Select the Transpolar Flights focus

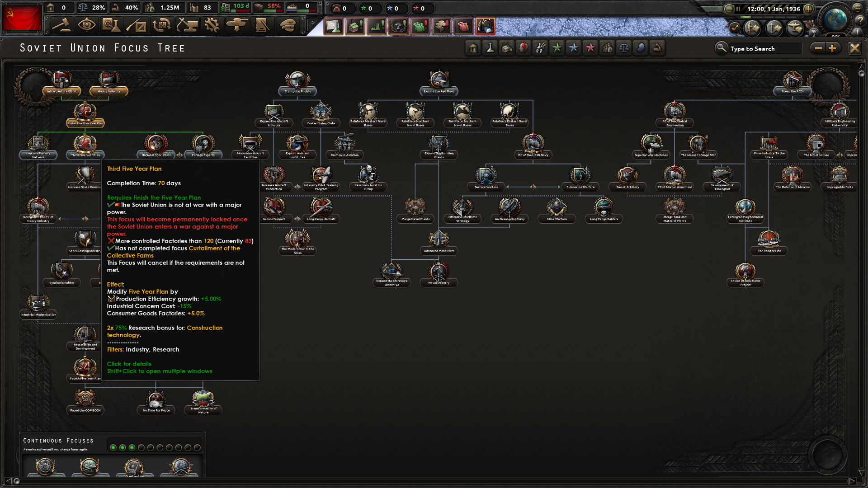point(297,81)
